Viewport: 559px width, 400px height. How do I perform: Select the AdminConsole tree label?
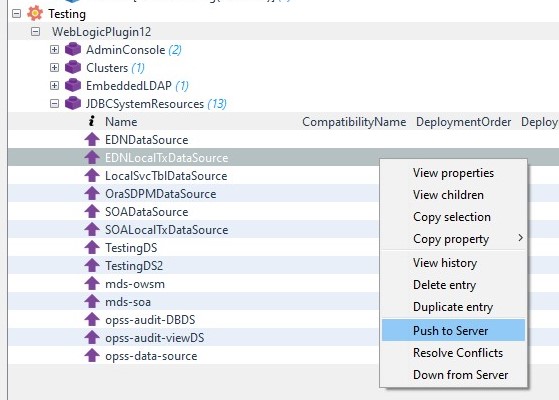[125, 50]
